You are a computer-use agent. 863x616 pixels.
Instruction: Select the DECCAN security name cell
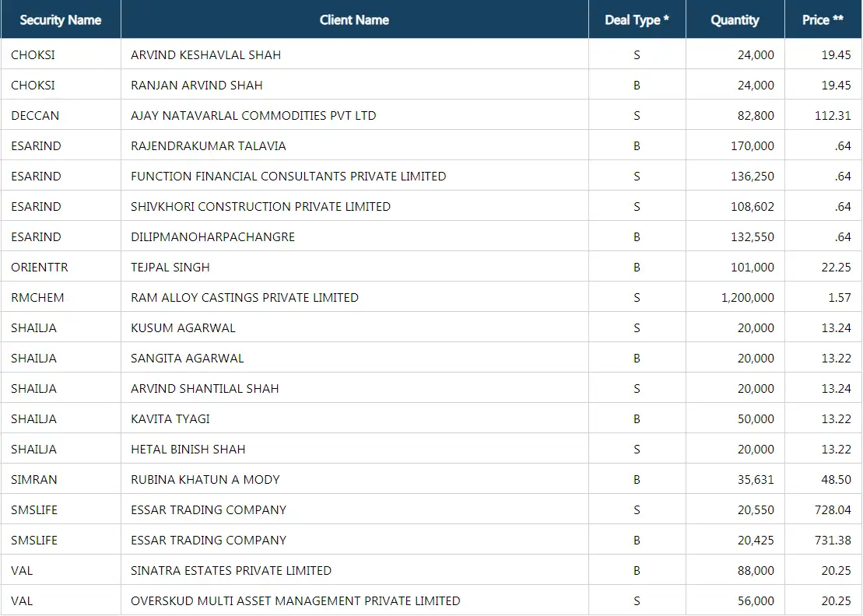click(30, 115)
